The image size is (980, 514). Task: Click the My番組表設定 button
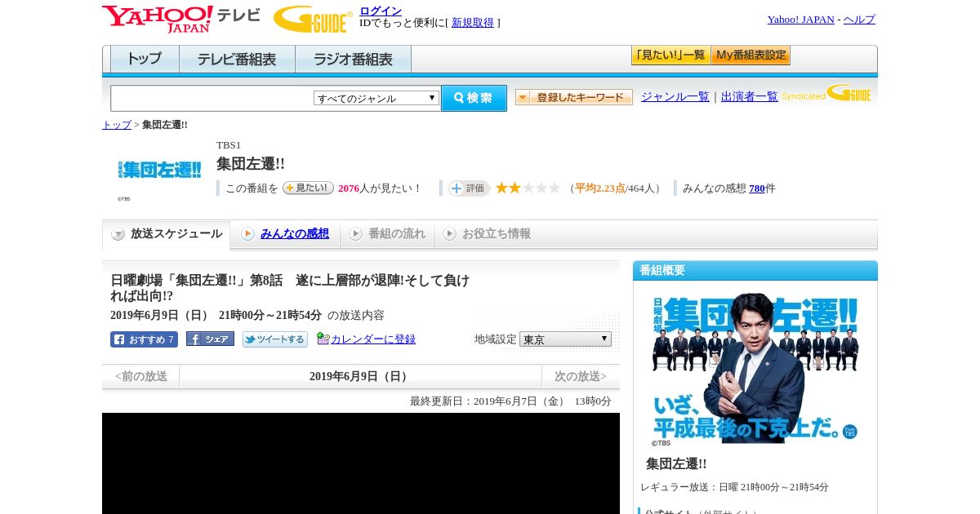[751, 55]
